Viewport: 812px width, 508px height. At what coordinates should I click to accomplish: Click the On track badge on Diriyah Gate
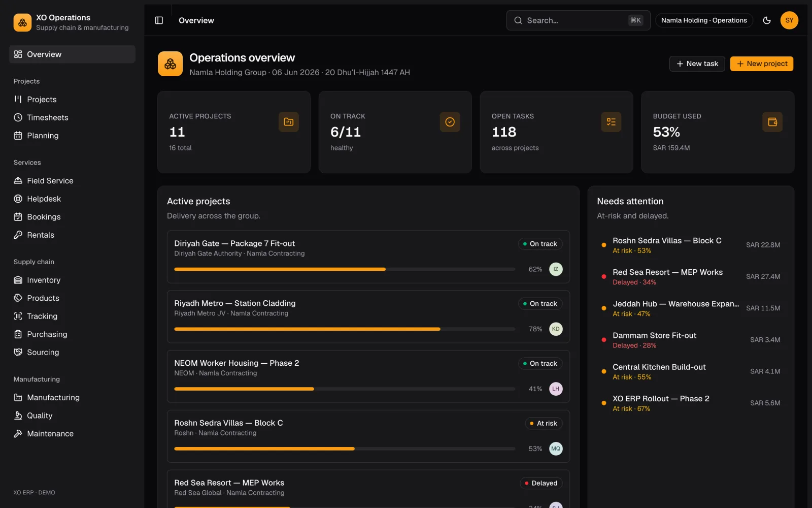click(x=540, y=244)
